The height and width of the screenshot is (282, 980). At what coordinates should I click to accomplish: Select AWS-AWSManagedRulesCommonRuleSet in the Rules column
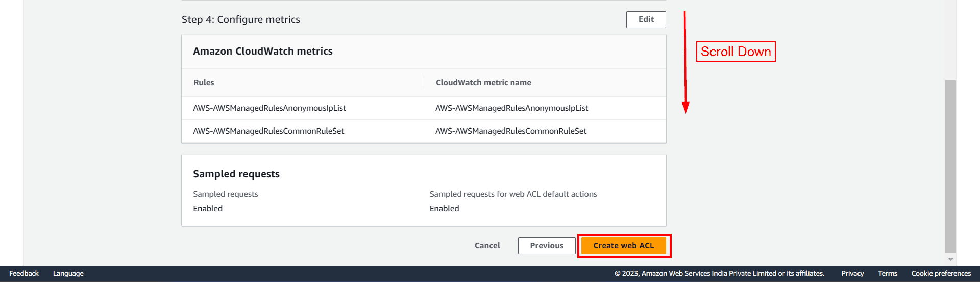pos(268,131)
